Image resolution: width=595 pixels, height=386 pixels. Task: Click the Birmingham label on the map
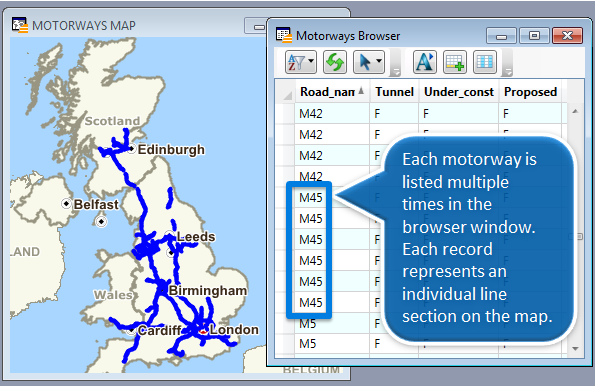(208, 291)
